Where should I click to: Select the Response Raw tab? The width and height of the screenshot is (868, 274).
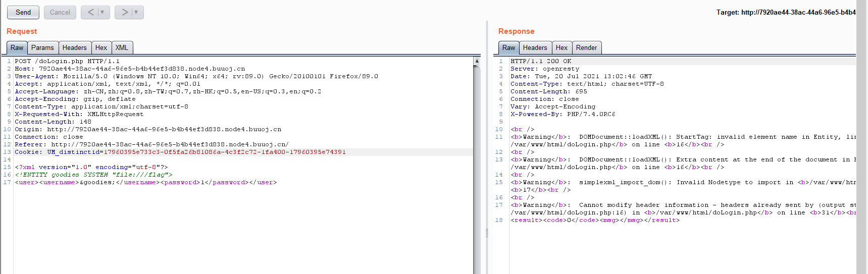pyautogui.click(x=509, y=47)
